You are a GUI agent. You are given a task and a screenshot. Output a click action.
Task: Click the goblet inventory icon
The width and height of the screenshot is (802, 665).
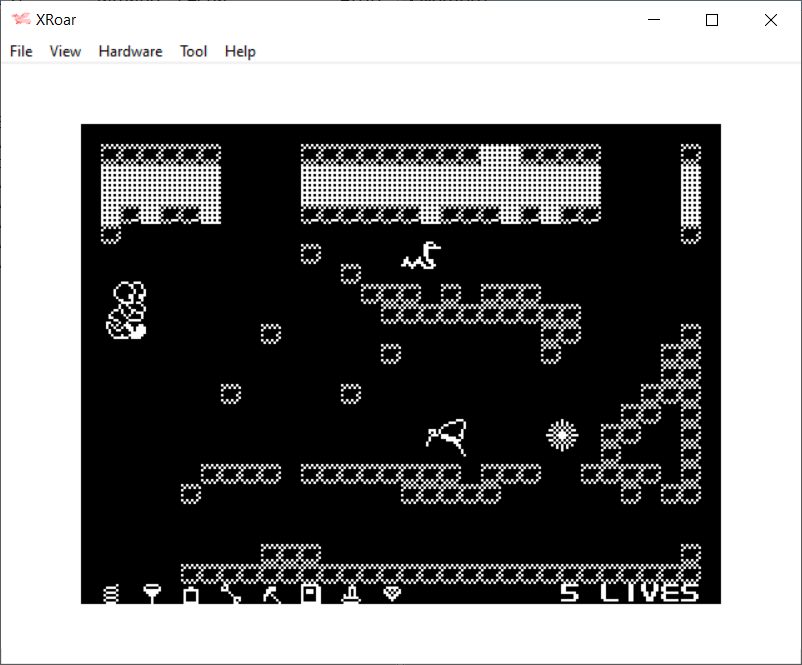(151, 594)
